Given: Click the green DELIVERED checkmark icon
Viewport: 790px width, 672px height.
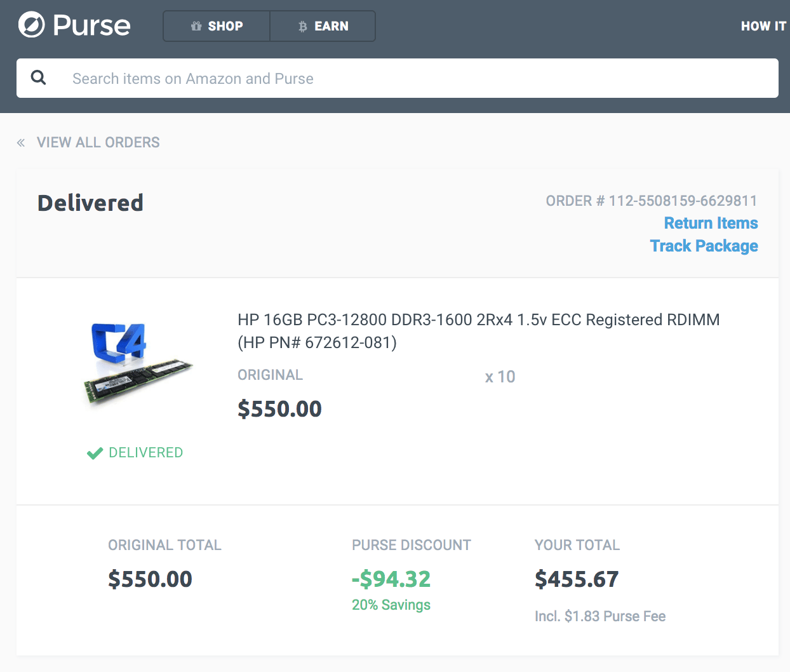Looking at the screenshot, I should tap(94, 452).
